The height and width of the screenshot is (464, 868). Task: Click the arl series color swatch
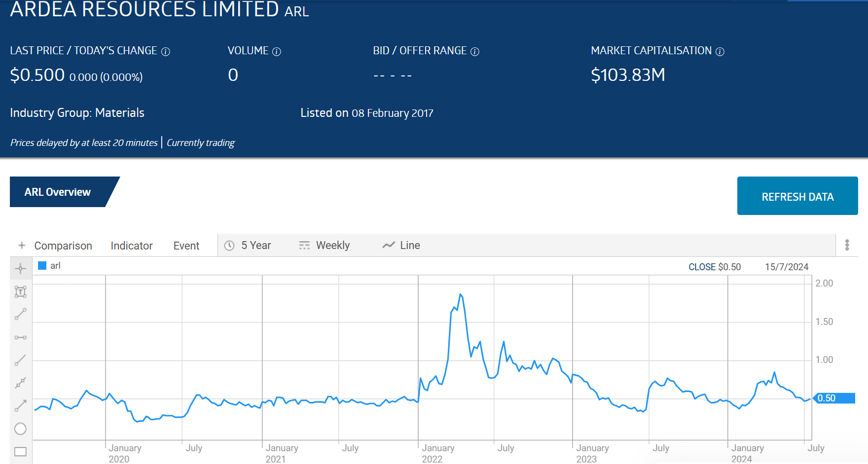42,266
